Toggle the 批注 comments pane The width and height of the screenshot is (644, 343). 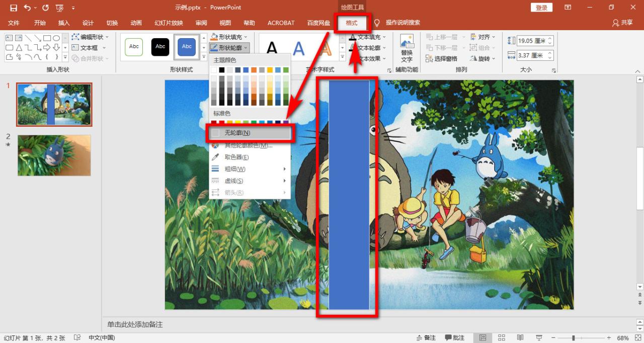click(454, 337)
